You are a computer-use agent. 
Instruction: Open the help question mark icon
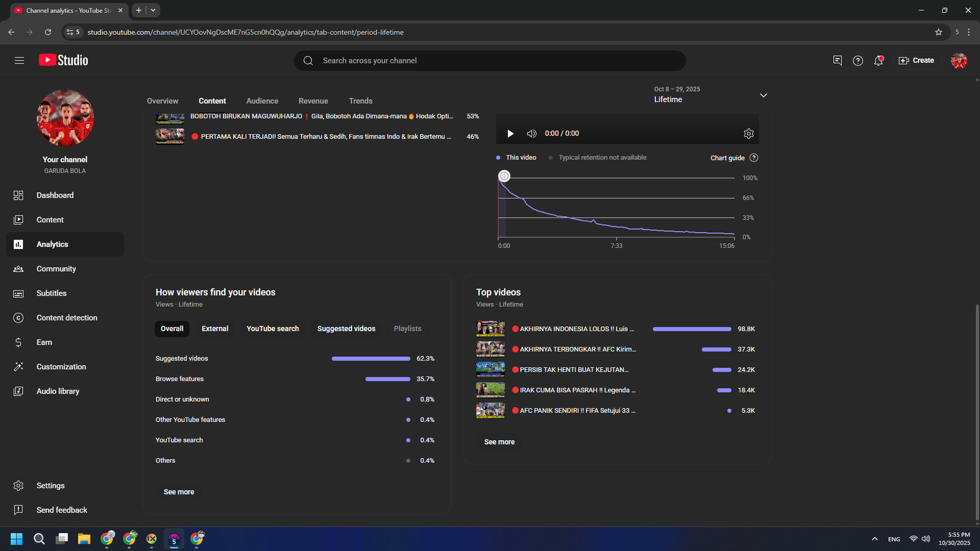(x=858, y=61)
